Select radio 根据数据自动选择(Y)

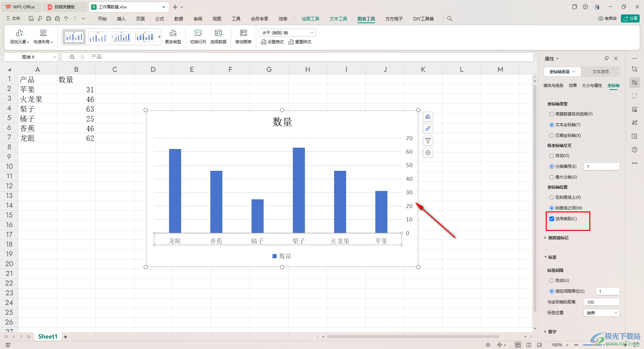[x=551, y=114]
